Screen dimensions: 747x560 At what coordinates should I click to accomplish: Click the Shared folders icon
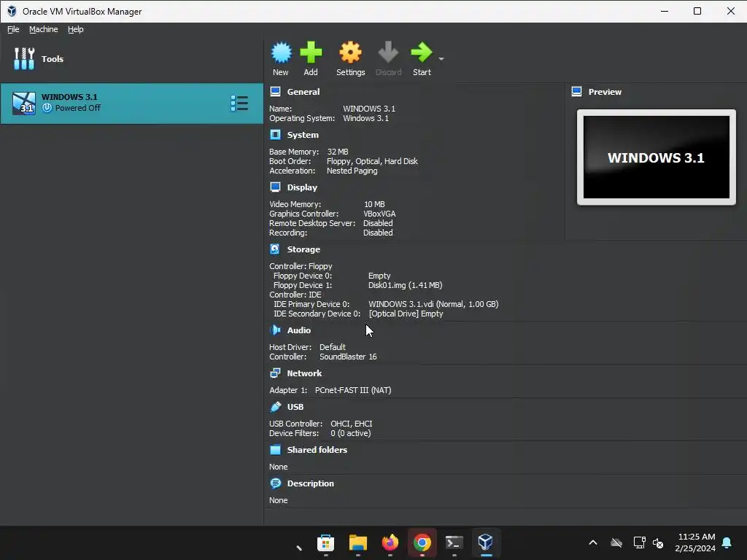(275, 449)
